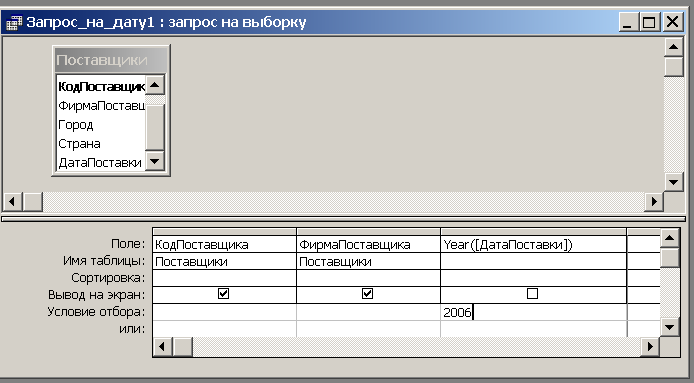The height and width of the screenshot is (383, 694).
Task: Select Страна in the field list
Action: [x=101, y=143]
